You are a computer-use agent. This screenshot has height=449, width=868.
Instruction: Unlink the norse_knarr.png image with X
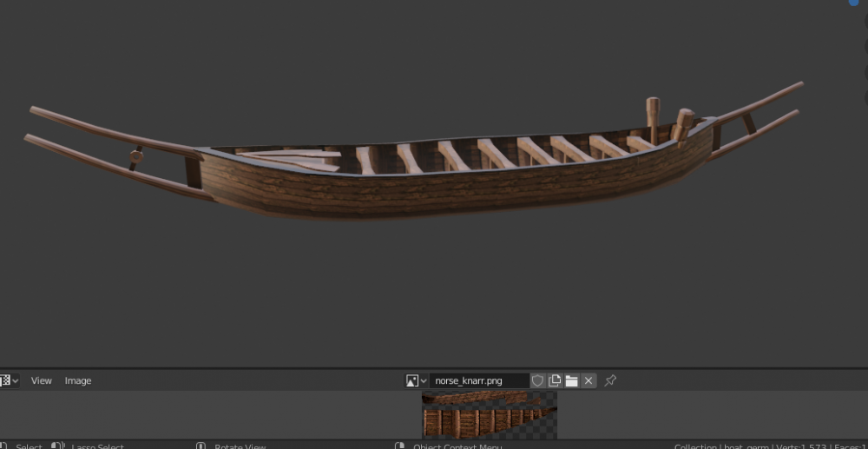pyautogui.click(x=589, y=380)
